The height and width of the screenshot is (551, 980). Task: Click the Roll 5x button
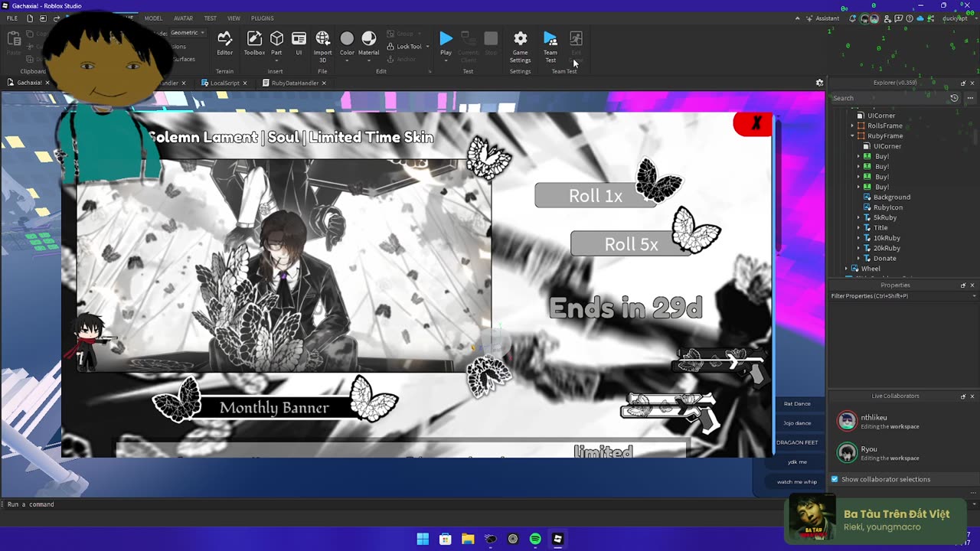coord(631,244)
